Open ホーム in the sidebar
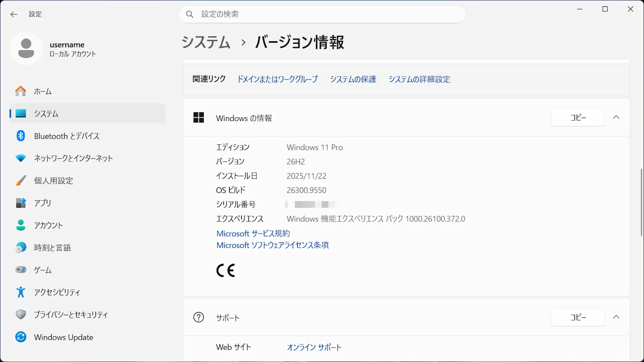 tap(88, 91)
